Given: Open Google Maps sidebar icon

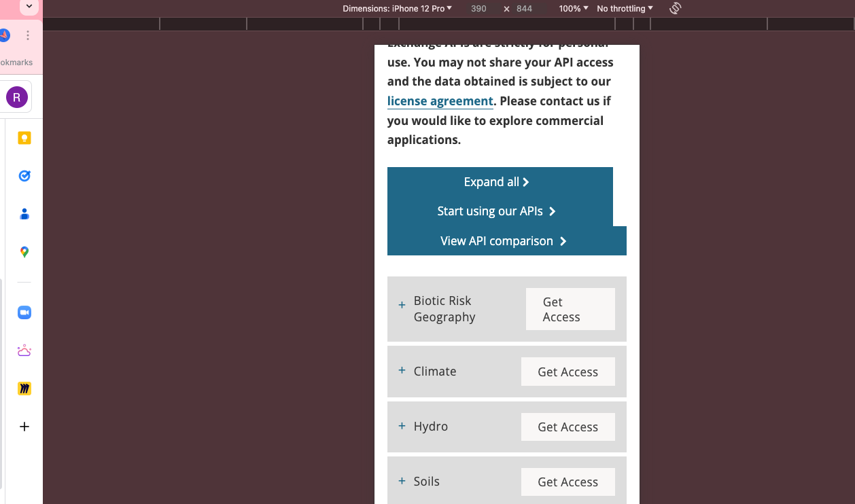Looking at the screenshot, I should coord(24,252).
